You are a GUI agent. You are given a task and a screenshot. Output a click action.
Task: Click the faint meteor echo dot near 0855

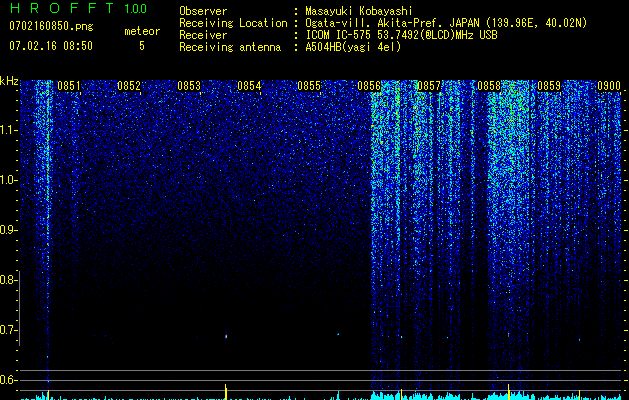coord(338,334)
